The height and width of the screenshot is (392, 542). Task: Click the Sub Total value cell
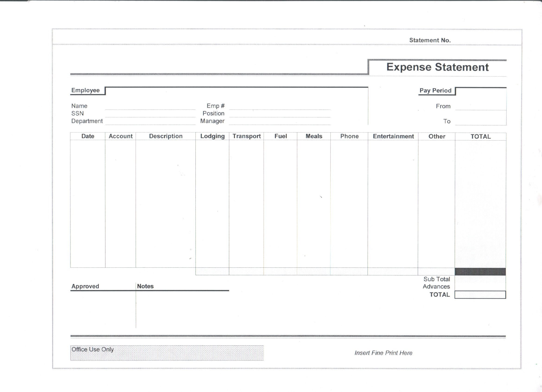(480, 279)
